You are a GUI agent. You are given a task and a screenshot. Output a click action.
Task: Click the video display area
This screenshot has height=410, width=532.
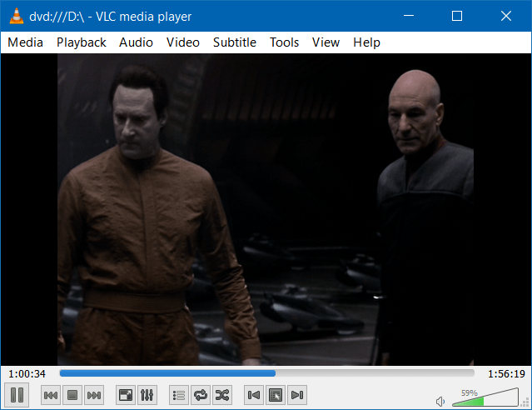[x=266, y=209]
